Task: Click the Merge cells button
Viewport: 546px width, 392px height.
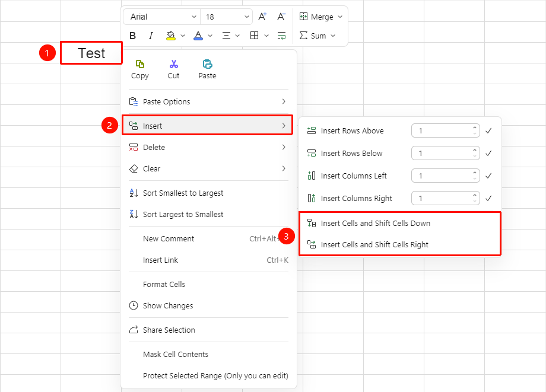Action: pyautogui.click(x=316, y=17)
